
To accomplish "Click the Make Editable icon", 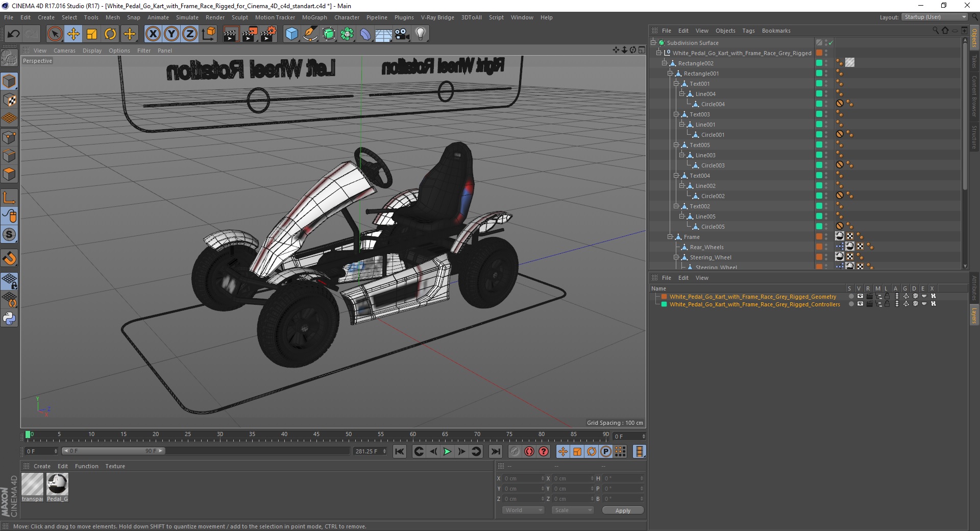I will coord(9,58).
